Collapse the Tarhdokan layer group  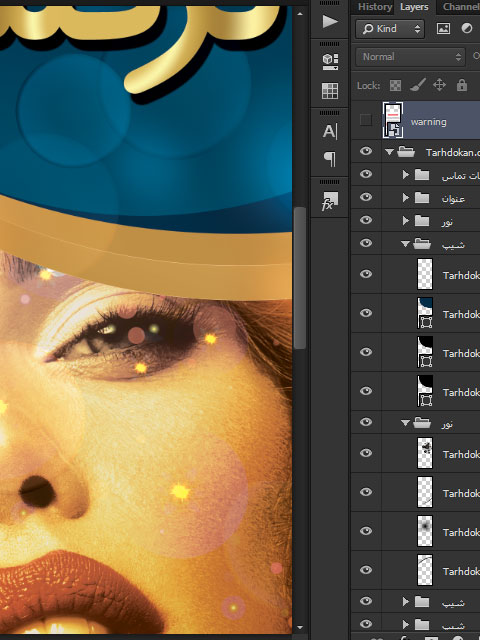click(389, 152)
